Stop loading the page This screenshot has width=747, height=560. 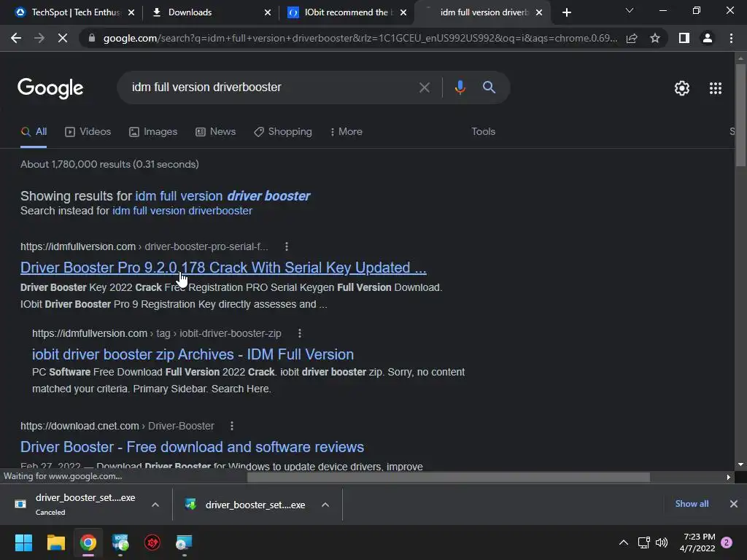(63, 38)
